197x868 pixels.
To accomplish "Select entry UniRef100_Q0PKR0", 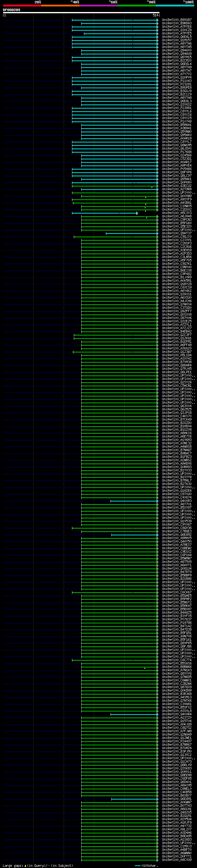I will click(177, 182).
